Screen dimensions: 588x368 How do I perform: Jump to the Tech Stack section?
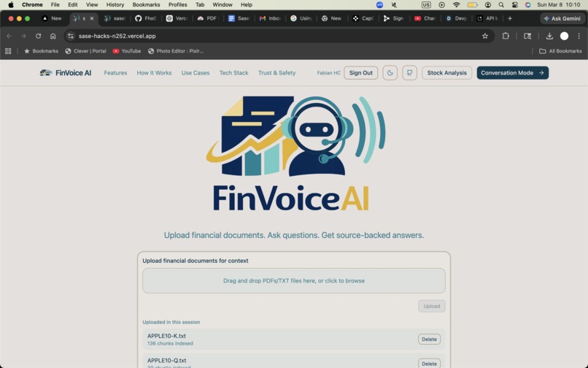click(x=233, y=73)
